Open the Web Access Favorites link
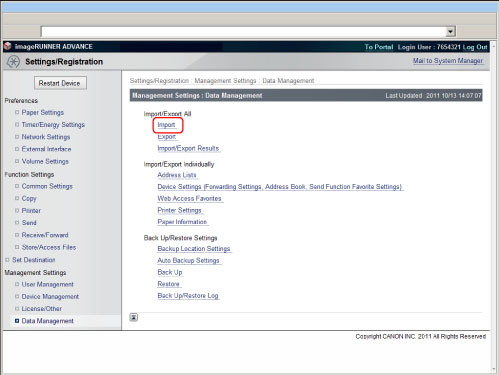This screenshot has height=375, width=499. coord(189,198)
